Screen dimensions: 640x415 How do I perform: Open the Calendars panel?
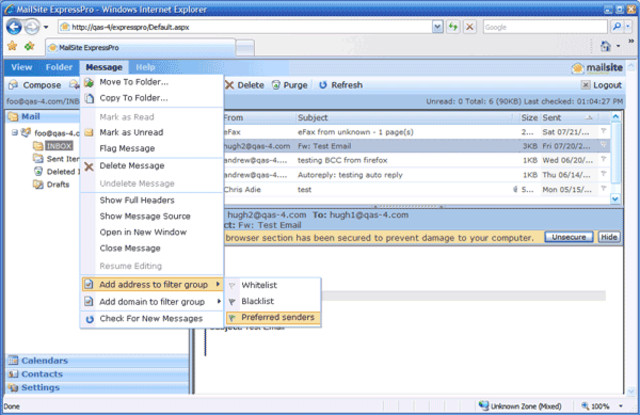coord(97,360)
